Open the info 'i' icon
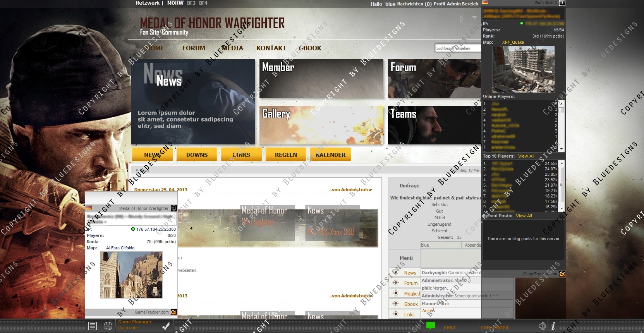Image resolution: width=644 pixels, height=333 pixels. (553, 326)
